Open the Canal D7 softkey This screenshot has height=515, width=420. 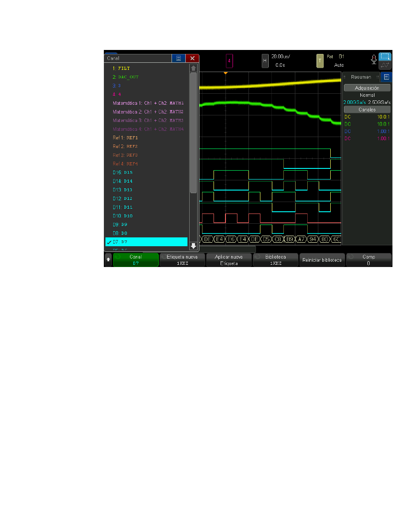136,260
